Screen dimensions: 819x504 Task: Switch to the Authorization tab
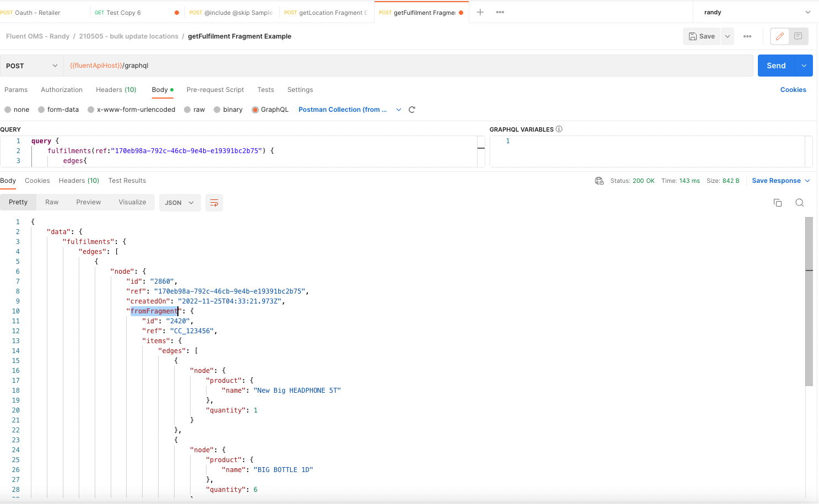(x=62, y=90)
